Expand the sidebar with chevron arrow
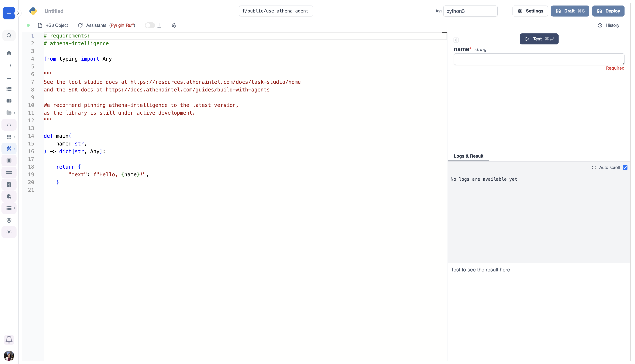The height and width of the screenshot is (364, 635). click(x=18, y=13)
